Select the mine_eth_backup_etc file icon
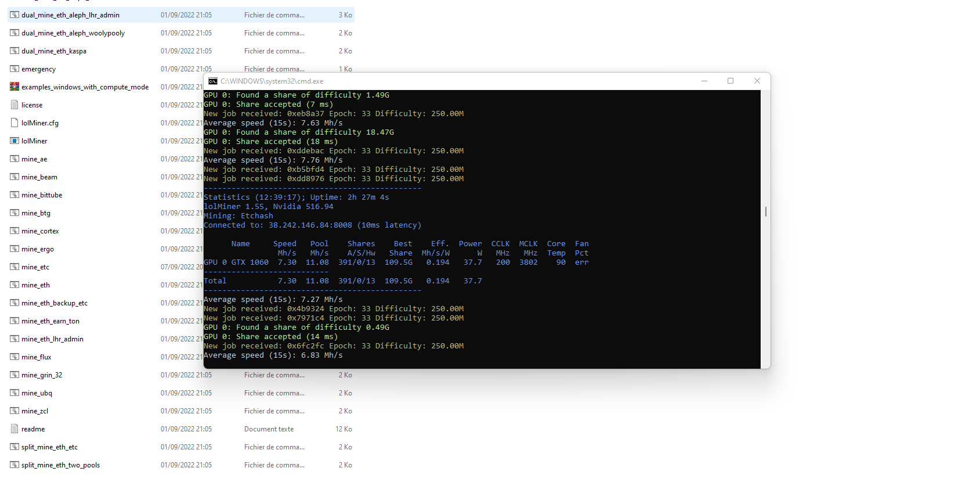The height and width of the screenshot is (486, 980). (x=15, y=303)
